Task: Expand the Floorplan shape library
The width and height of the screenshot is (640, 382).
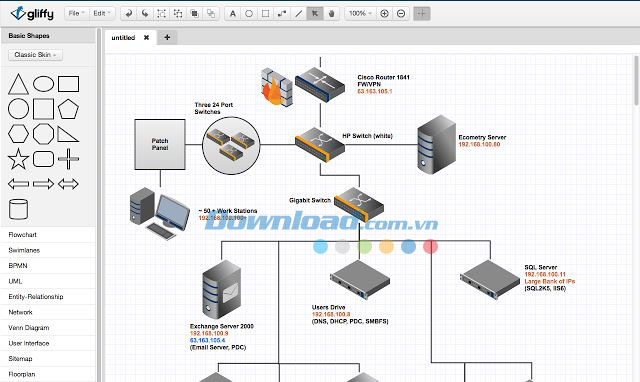Action: (x=48, y=374)
